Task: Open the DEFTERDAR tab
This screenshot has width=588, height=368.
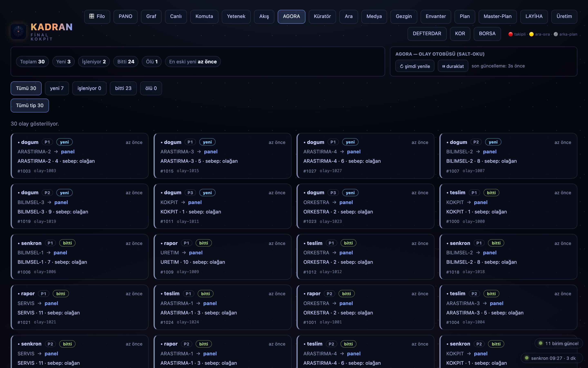Action: pos(427,34)
